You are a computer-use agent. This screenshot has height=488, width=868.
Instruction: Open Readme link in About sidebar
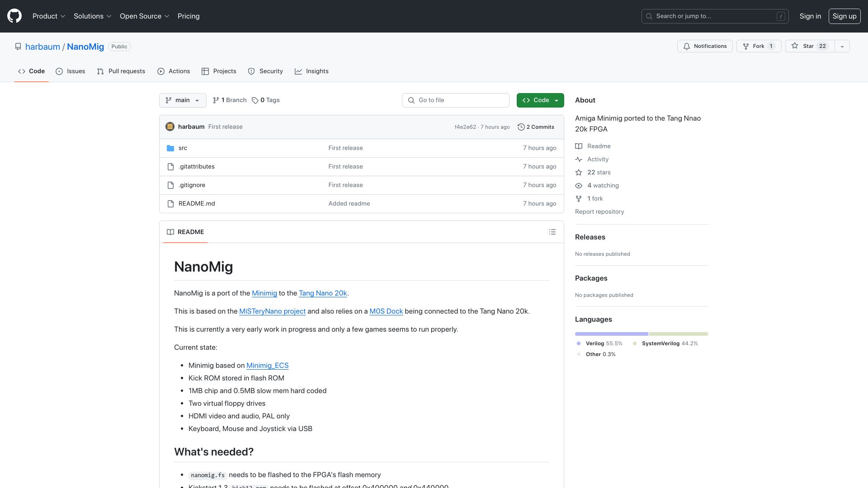point(593,146)
